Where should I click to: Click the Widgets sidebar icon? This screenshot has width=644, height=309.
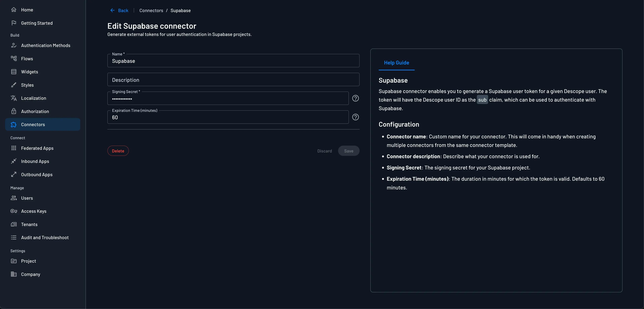click(14, 72)
